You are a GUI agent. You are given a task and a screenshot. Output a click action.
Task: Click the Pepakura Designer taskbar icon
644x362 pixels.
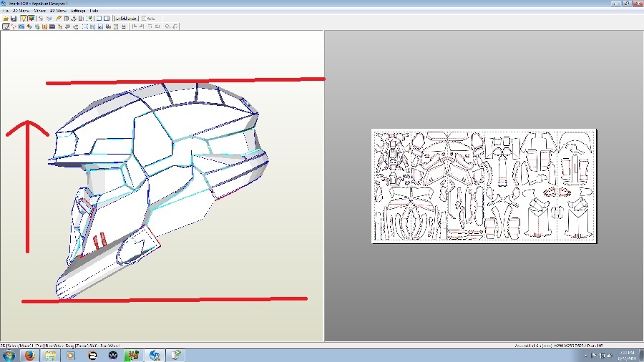click(155, 356)
